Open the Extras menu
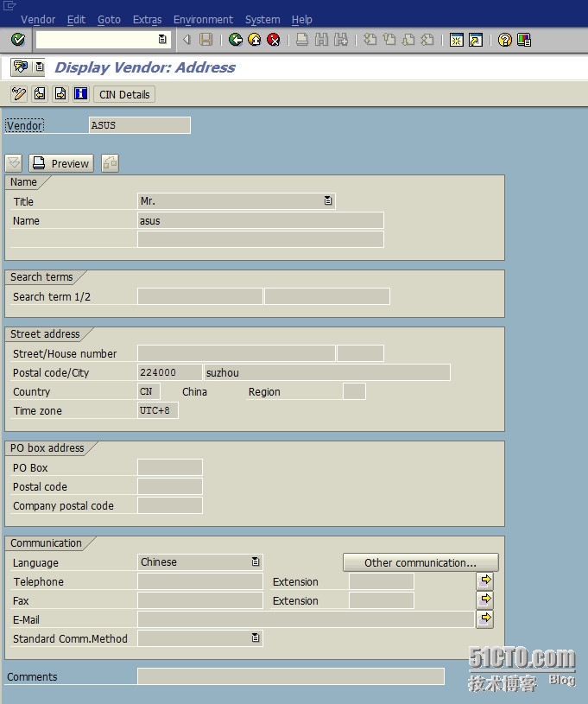This screenshot has width=588, height=704. tap(148, 20)
